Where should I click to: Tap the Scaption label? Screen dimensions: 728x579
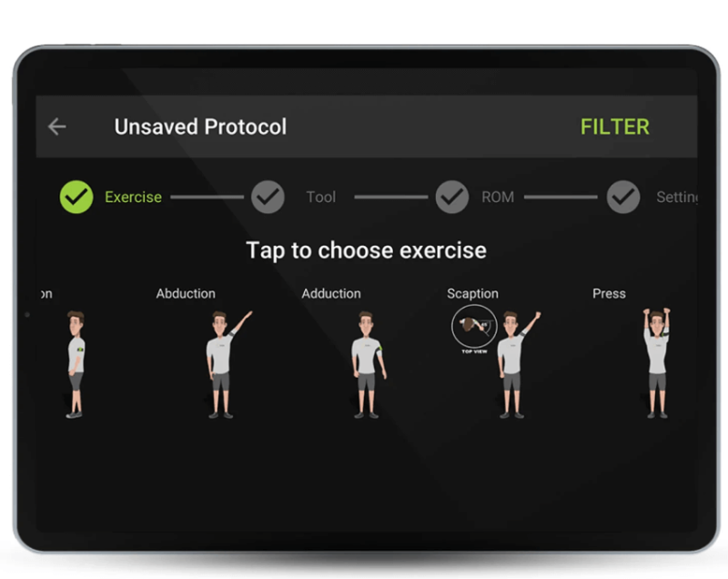pyautogui.click(x=472, y=293)
